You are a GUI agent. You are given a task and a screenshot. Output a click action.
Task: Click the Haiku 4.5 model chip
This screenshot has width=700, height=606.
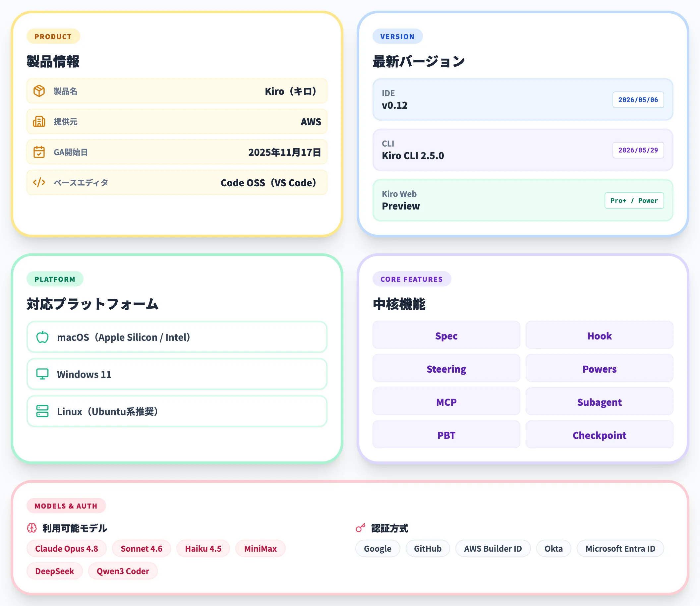(203, 549)
